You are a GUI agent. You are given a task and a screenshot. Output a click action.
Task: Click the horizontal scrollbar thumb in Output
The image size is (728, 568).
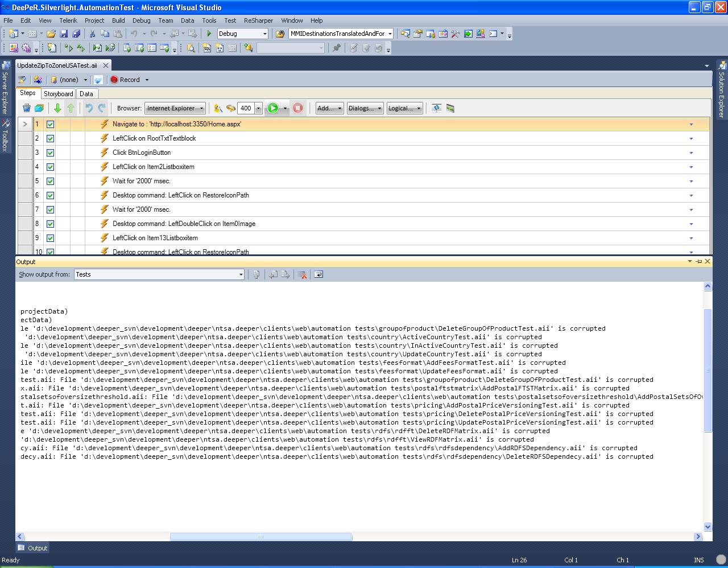click(261, 536)
